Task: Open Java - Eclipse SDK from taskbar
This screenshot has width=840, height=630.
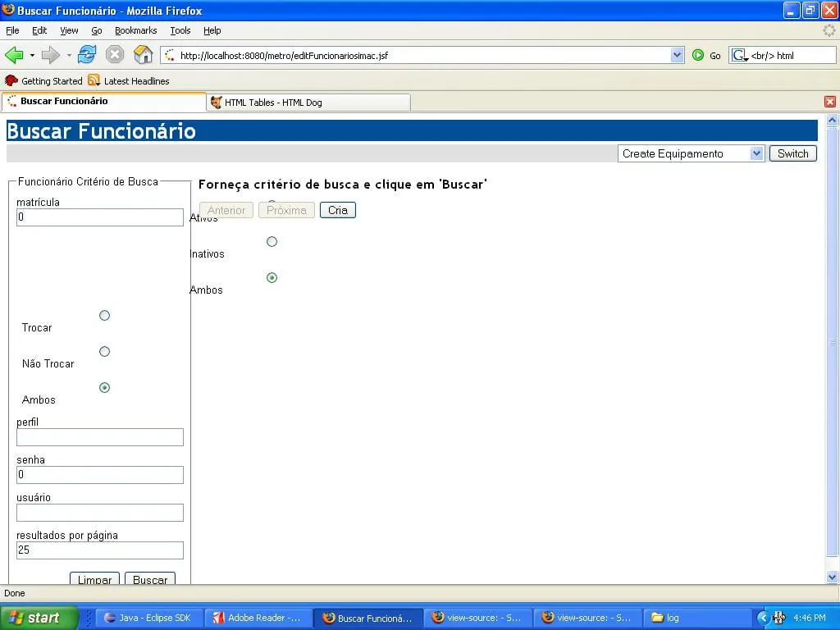Action: (x=148, y=618)
